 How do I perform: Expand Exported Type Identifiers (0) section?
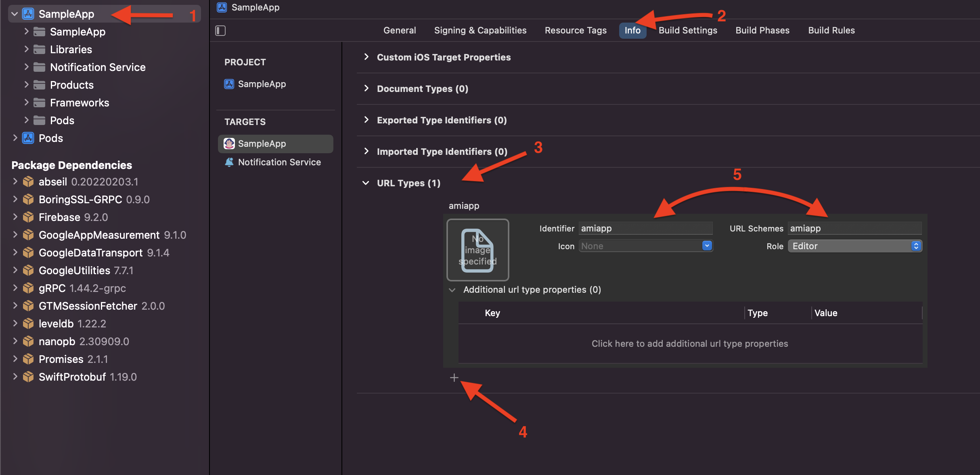[366, 120]
